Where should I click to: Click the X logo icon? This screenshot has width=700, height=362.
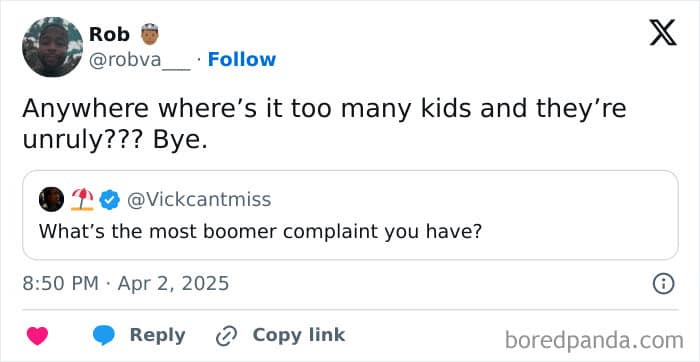point(663,33)
